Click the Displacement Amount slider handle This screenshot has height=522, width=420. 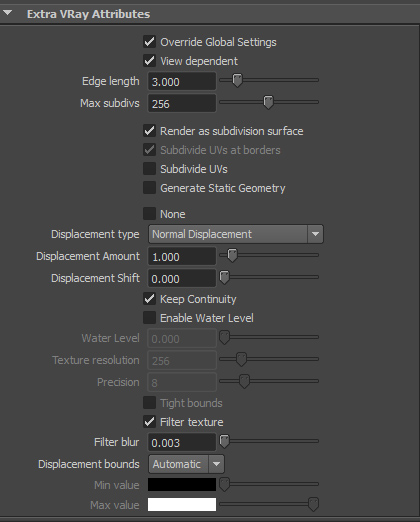click(x=232, y=255)
